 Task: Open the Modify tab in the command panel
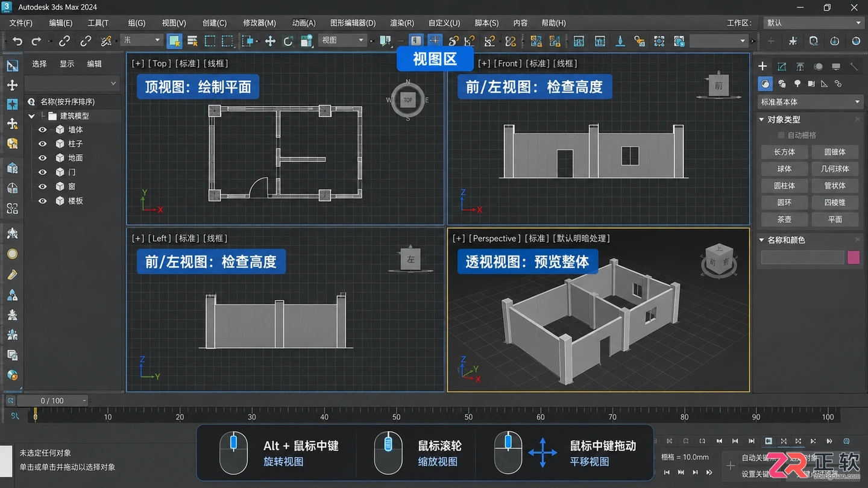(x=782, y=66)
